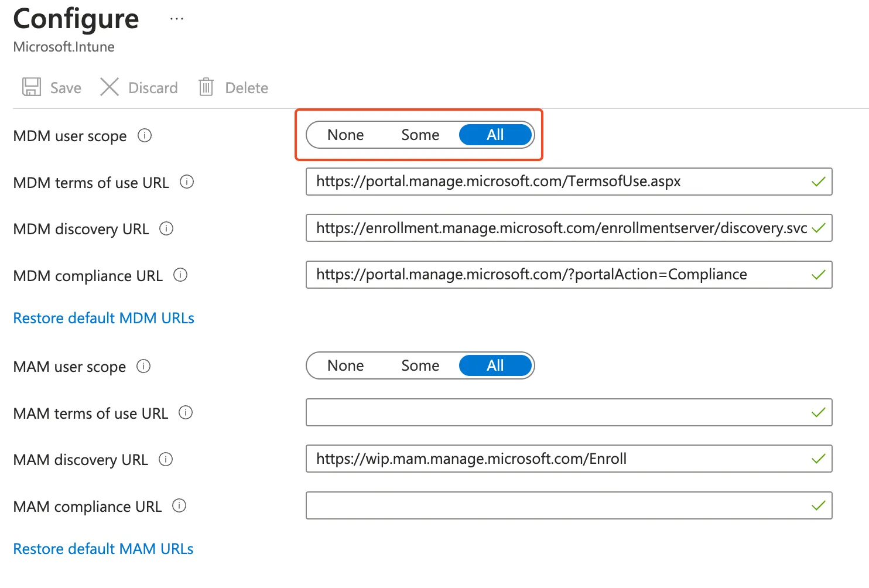Click the Discard X icon
The image size is (869, 588).
(x=110, y=87)
